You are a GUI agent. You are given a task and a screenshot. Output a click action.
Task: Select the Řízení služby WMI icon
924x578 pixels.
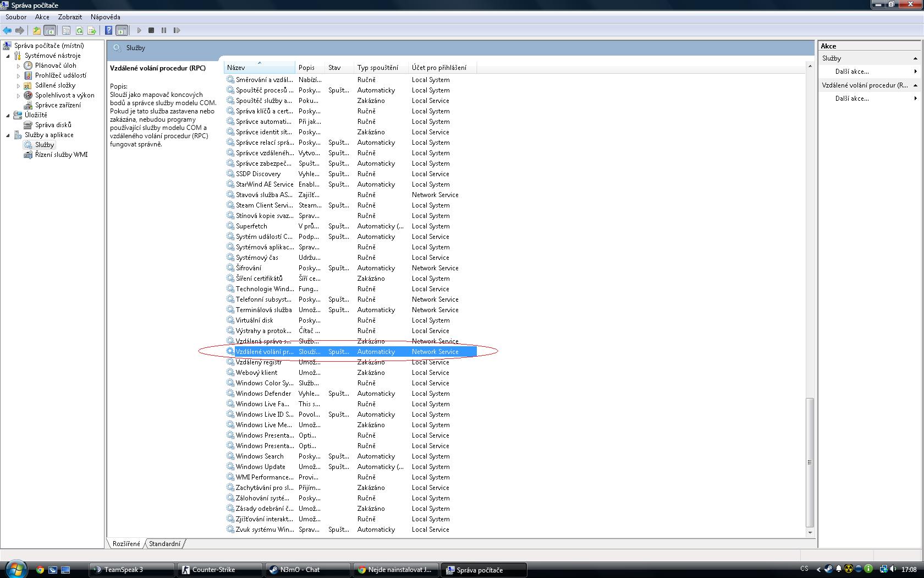coord(28,155)
